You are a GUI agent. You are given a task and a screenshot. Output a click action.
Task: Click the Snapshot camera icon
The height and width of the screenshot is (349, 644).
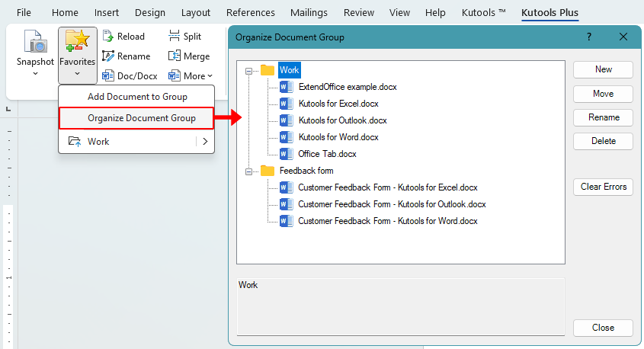coord(35,41)
